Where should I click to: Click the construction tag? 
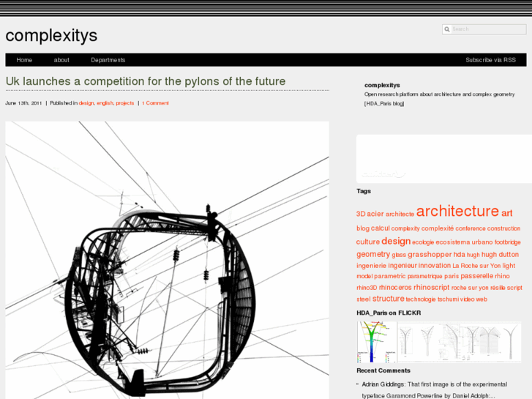tap(503, 228)
